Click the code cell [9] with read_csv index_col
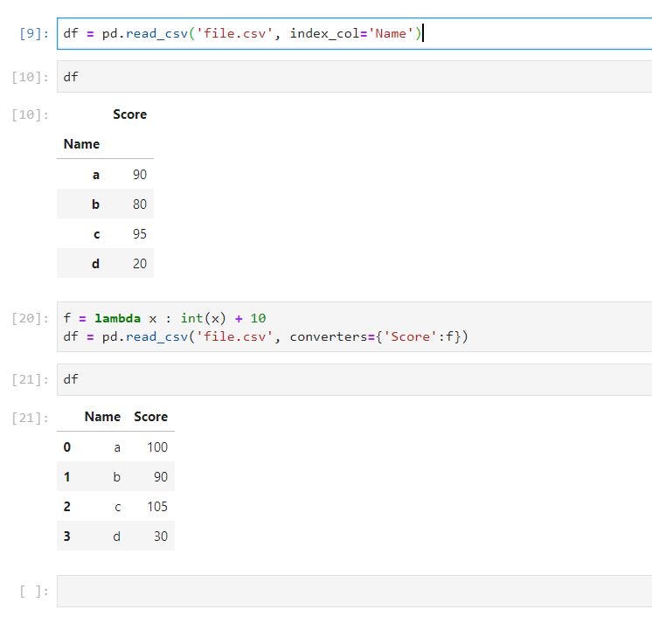The width and height of the screenshot is (652, 644). coord(354,34)
